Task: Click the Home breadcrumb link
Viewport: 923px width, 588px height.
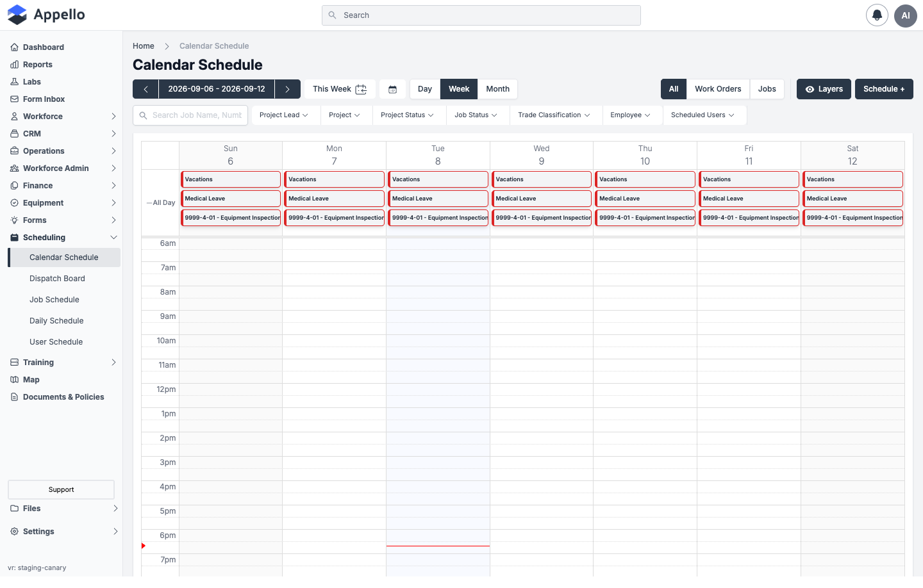Action: pos(144,46)
